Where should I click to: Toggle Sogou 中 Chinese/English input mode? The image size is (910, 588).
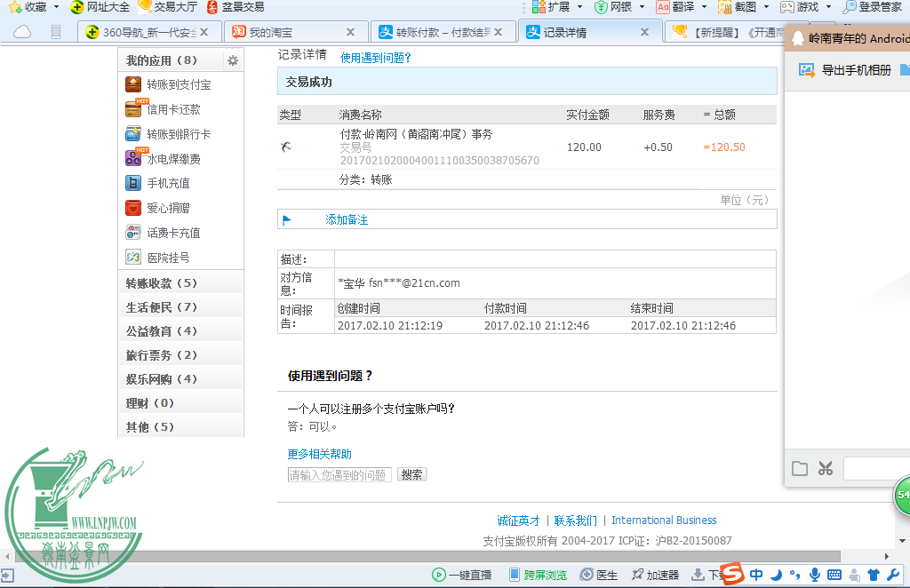(x=756, y=575)
